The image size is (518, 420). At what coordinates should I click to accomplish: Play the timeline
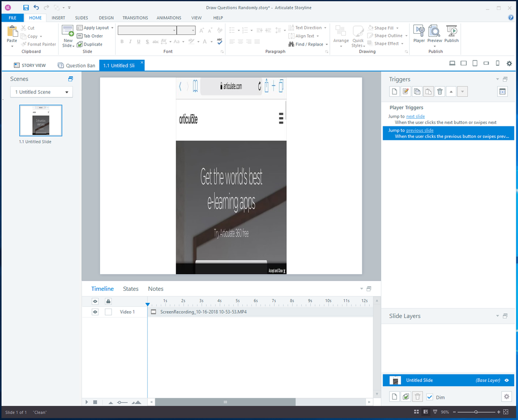(87, 402)
